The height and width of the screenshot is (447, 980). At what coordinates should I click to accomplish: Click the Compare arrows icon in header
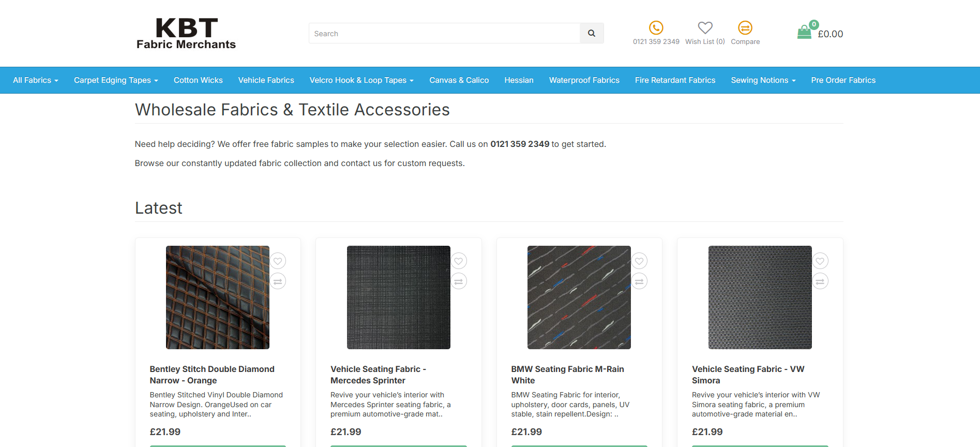coord(745,27)
